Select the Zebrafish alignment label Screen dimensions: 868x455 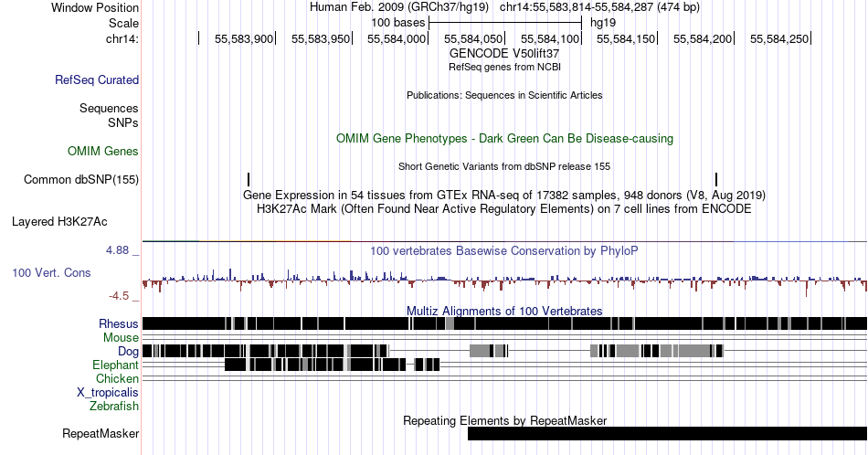(x=114, y=406)
